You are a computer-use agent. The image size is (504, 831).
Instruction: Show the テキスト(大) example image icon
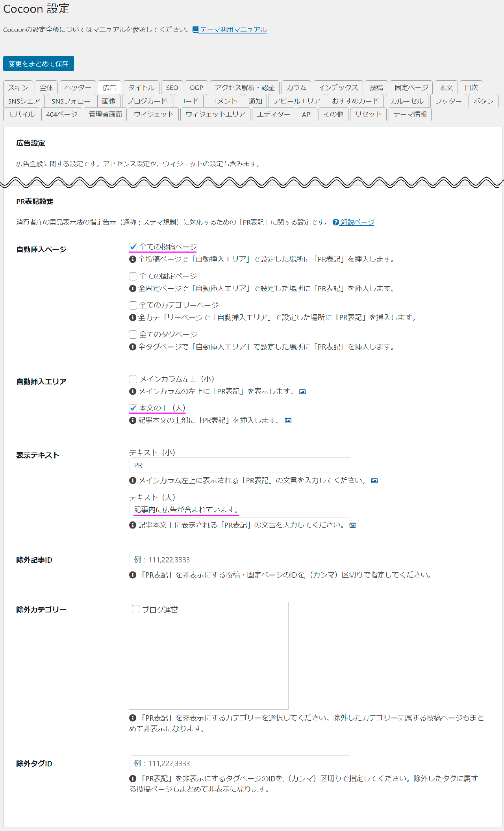point(353,525)
